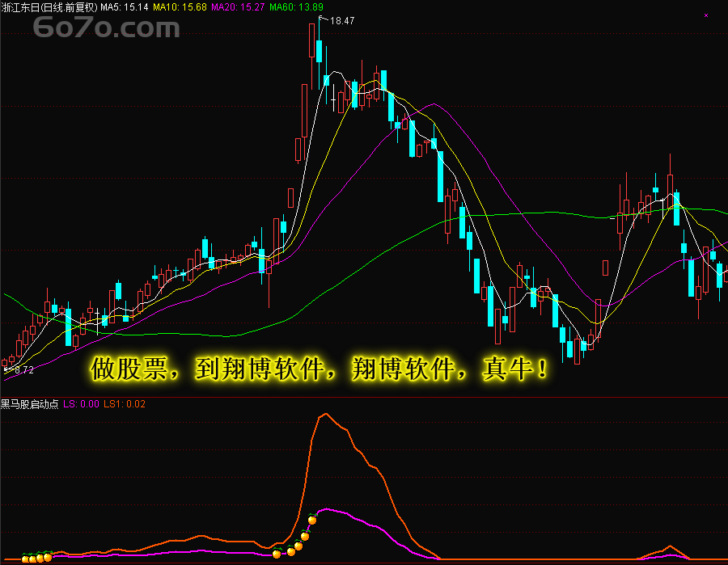The height and width of the screenshot is (565, 728).
Task: Close the chart with the purple x
Action: pos(706,15)
